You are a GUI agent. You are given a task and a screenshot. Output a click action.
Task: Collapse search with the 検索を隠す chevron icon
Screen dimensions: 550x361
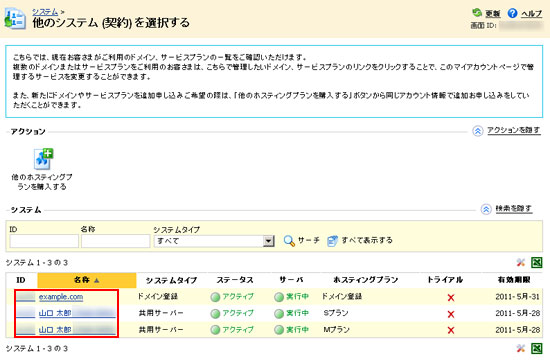[x=486, y=209]
